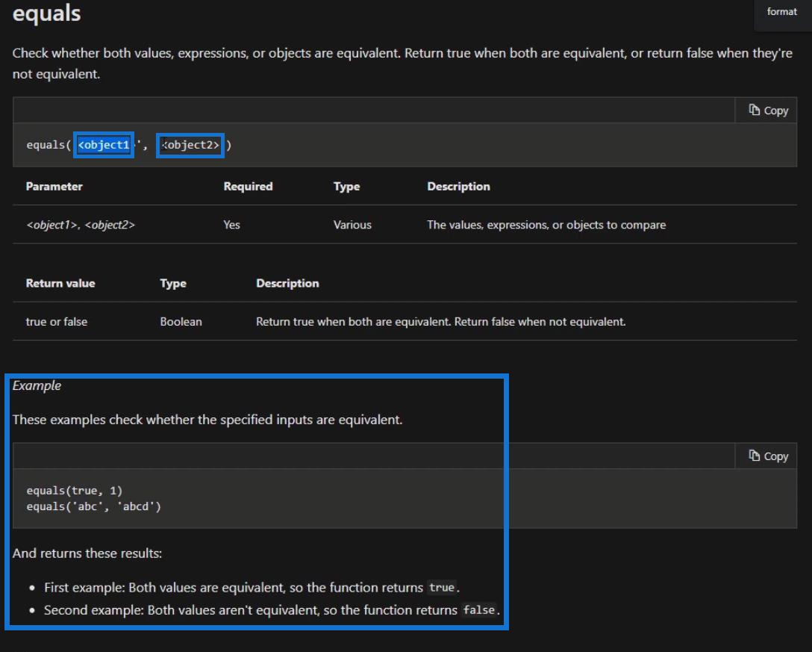Click the 'true or false' return value cell
Viewport: 812px width, 652px height.
tap(57, 322)
